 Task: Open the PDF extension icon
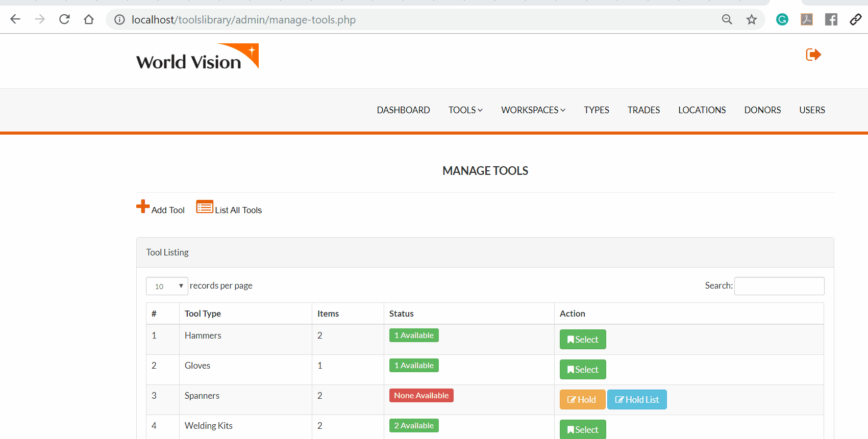(807, 19)
